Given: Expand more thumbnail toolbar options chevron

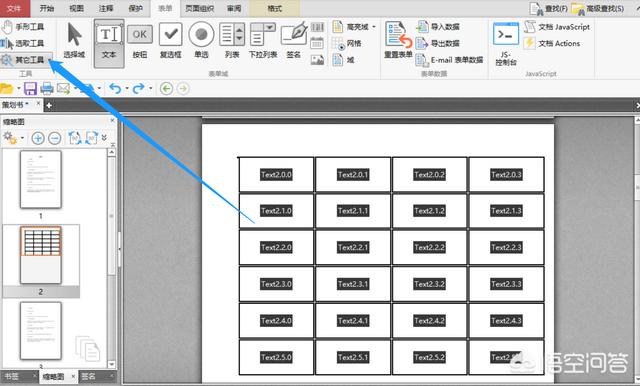Looking at the screenshot, I should pos(104,138).
